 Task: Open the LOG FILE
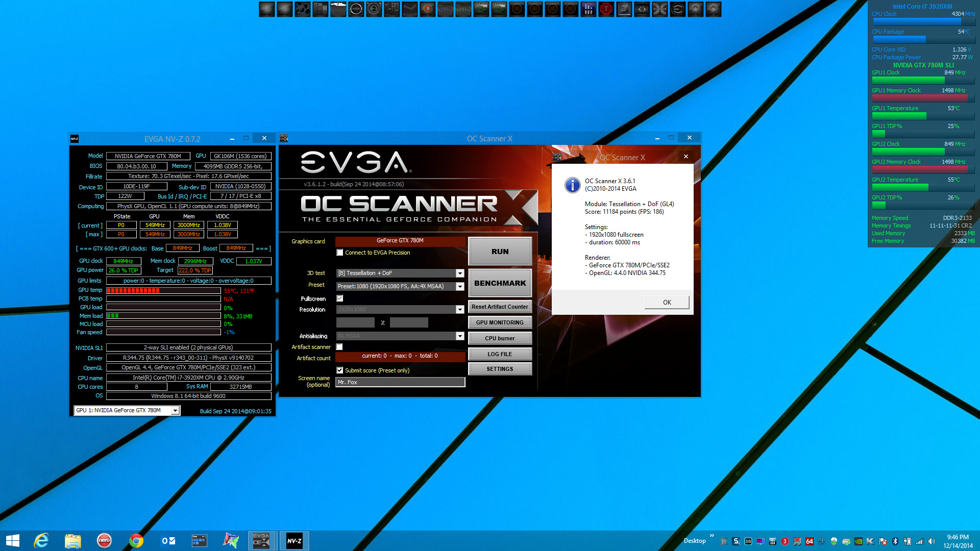point(500,354)
